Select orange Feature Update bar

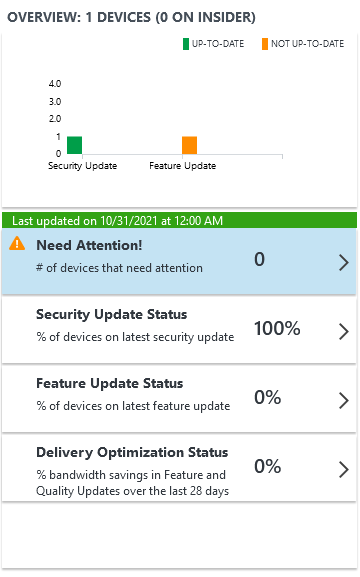click(x=190, y=145)
